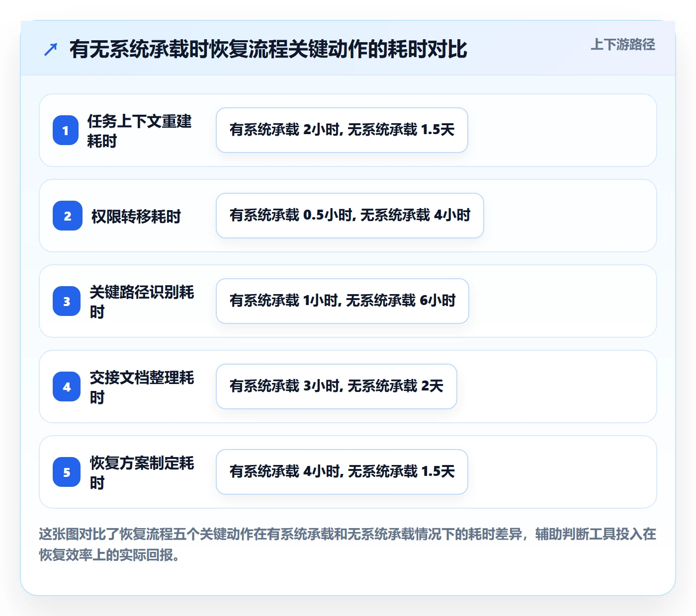Viewport: 696px width, 616px height.
Task: Click the blue number 4 badge
Action: tap(67, 386)
